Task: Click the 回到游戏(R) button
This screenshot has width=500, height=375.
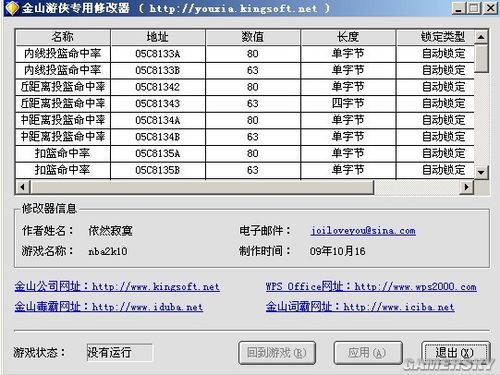Action: pos(277,352)
